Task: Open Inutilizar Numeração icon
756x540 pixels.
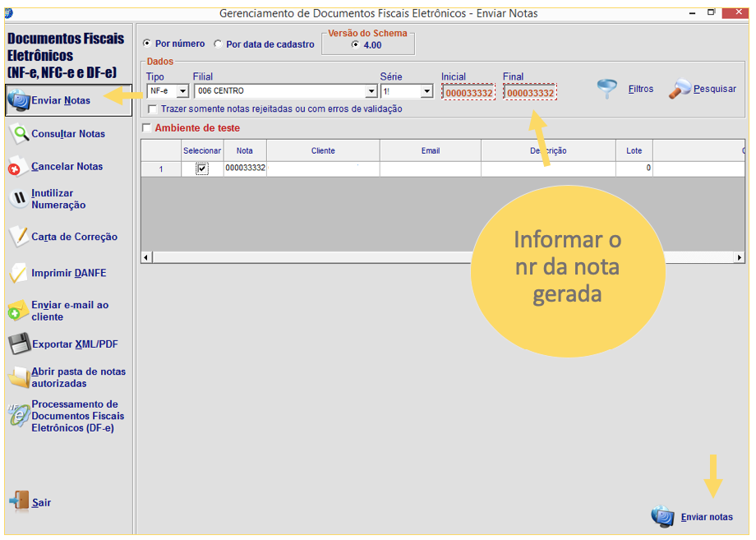Action: 18,199
